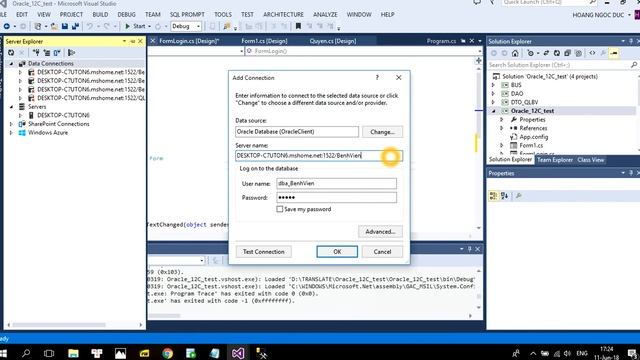The image size is (640, 360).
Task: Close the Add Connection dialog
Action: tap(399, 78)
